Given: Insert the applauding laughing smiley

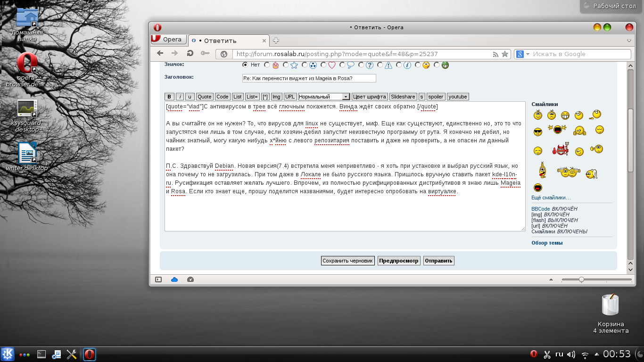Looking at the screenshot, I should coord(557,129).
